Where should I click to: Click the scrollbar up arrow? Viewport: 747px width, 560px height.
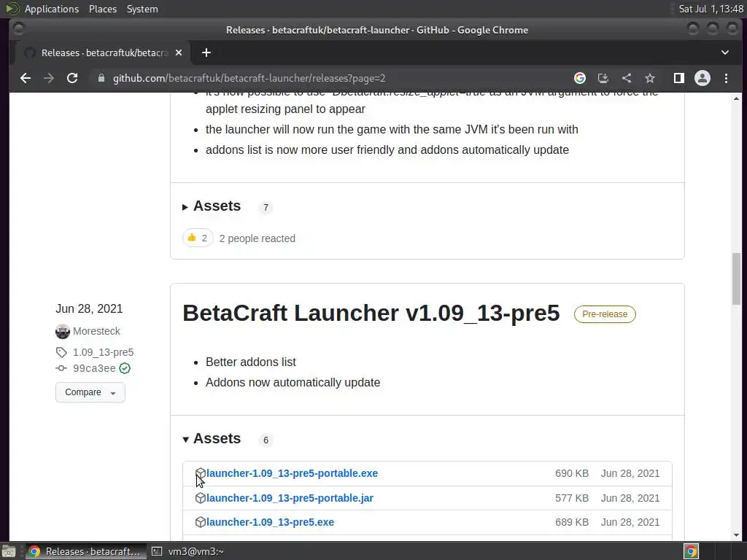point(737,98)
